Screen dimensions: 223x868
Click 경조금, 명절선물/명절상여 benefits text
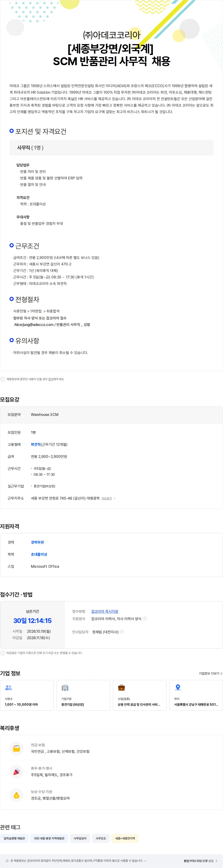(50, 798)
